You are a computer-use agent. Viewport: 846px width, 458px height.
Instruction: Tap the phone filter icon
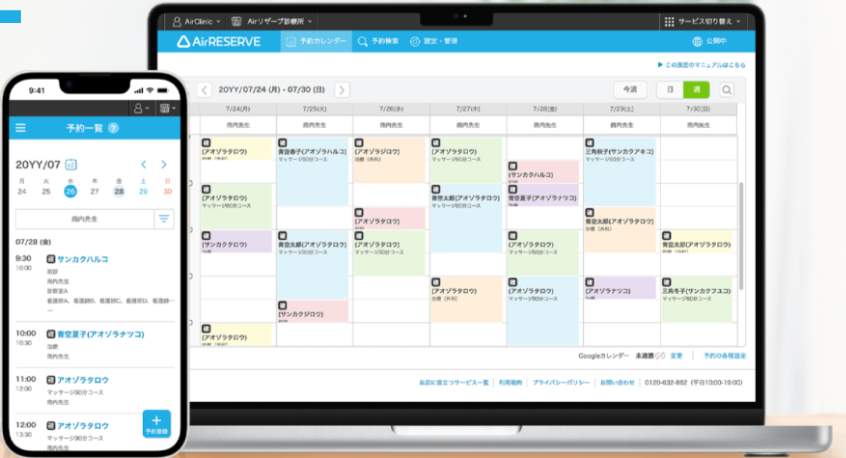(165, 218)
